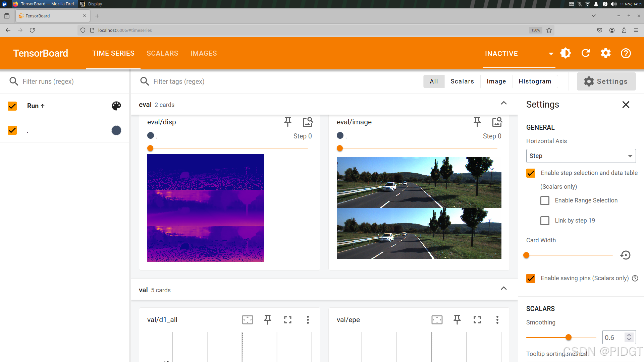Switch to the IMAGES tab
This screenshot has height=362, width=644.
coord(204,53)
